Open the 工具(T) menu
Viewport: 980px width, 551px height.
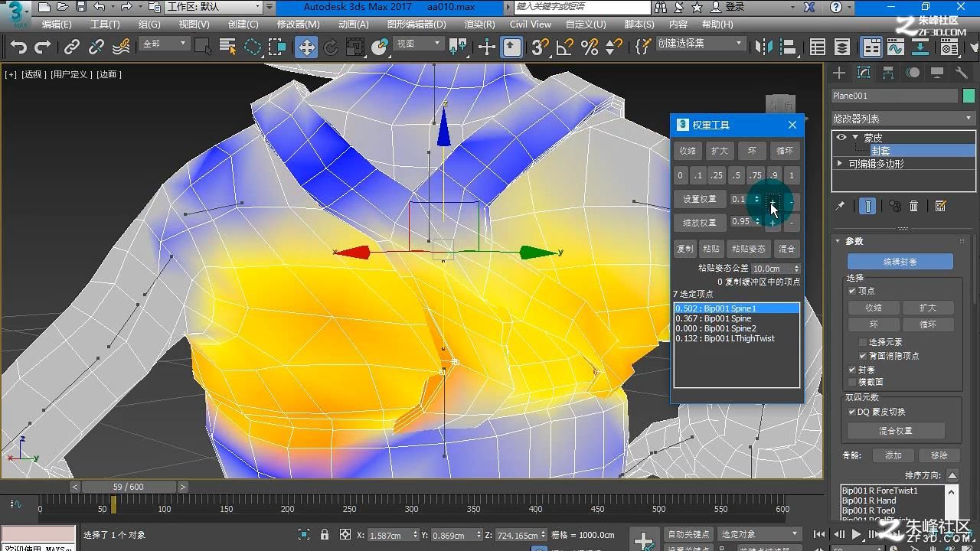[x=105, y=24]
